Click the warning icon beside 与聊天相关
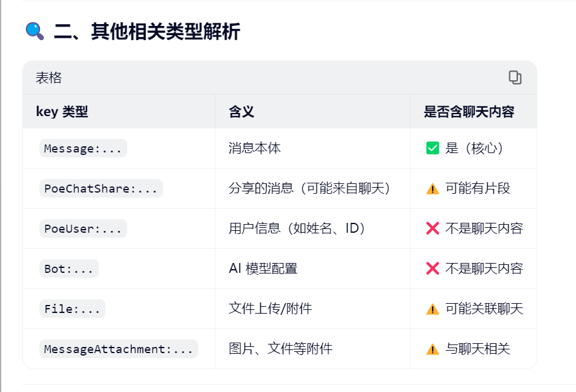Viewport: 576px width, 392px height. [x=432, y=349]
